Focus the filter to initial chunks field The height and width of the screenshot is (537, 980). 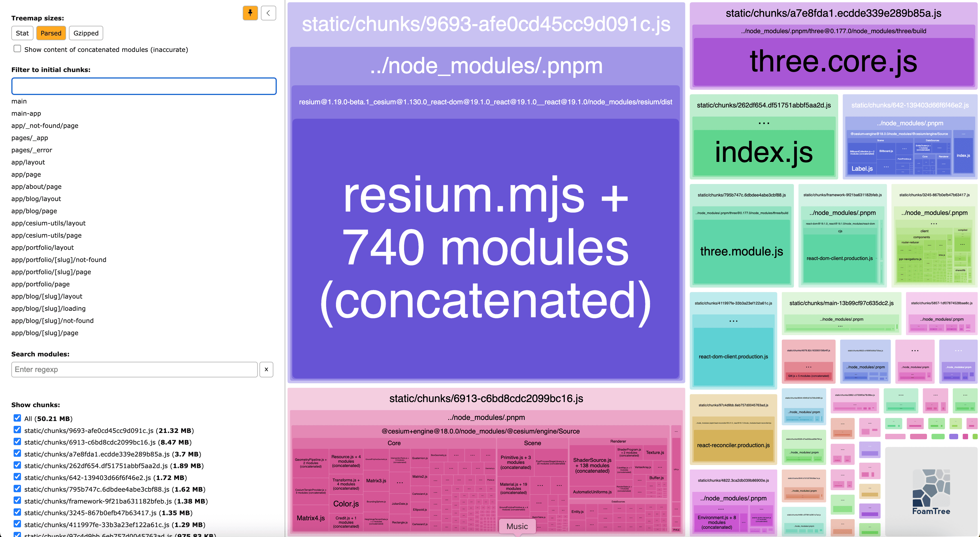coord(144,86)
